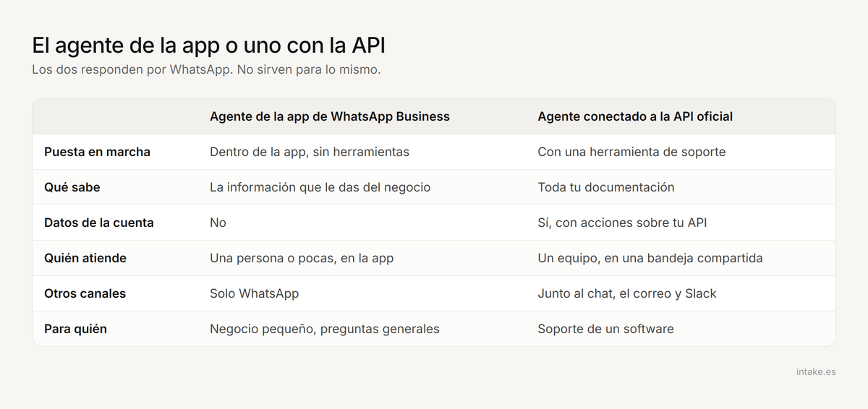Click cell 'Toda tu documentación'
This screenshot has width=868, height=409.
point(606,187)
